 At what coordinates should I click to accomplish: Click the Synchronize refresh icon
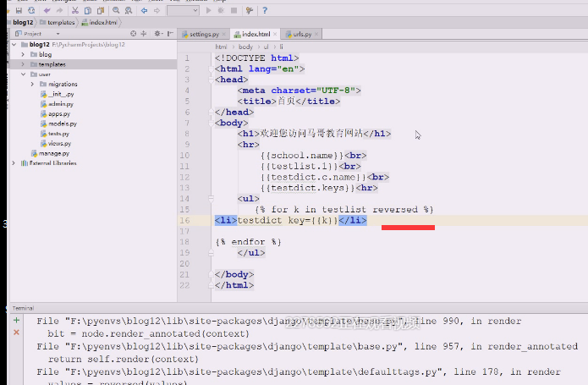coord(31,10)
